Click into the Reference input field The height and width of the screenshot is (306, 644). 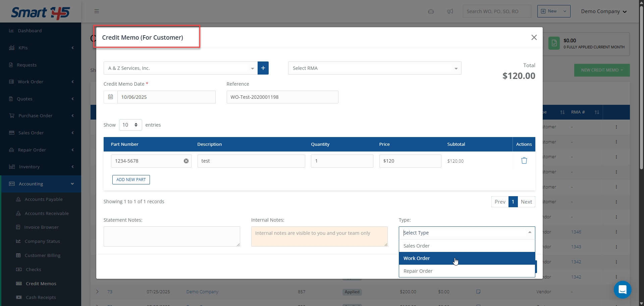(x=282, y=97)
